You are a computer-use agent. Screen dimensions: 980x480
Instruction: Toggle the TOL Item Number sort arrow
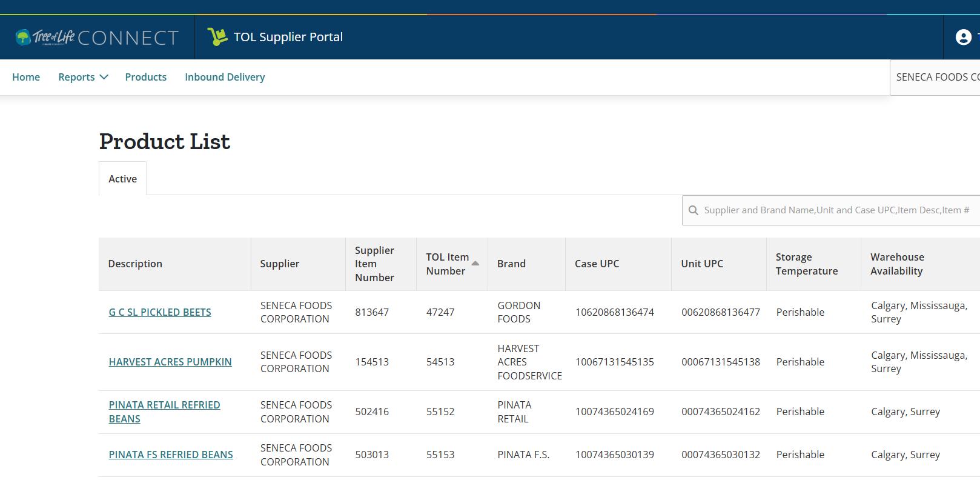pyautogui.click(x=475, y=264)
